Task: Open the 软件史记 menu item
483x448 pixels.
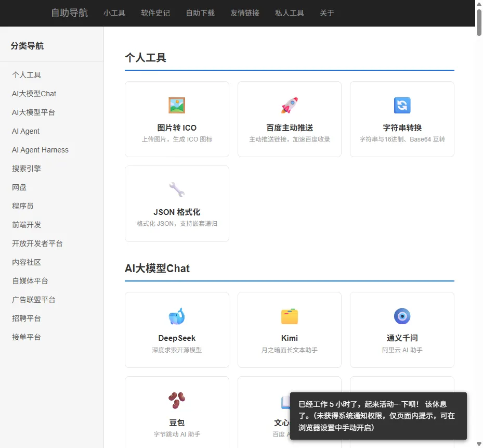Action: pos(155,13)
